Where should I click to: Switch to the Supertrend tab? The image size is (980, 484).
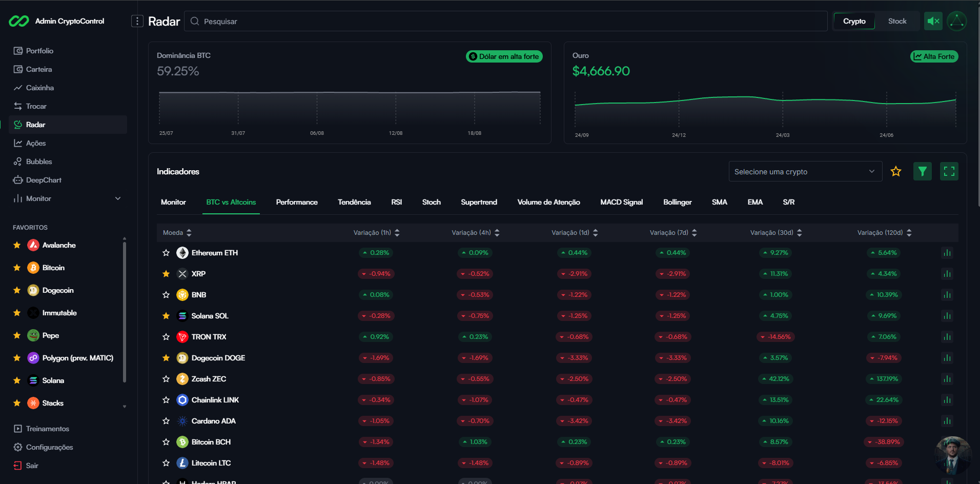pyautogui.click(x=479, y=202)
